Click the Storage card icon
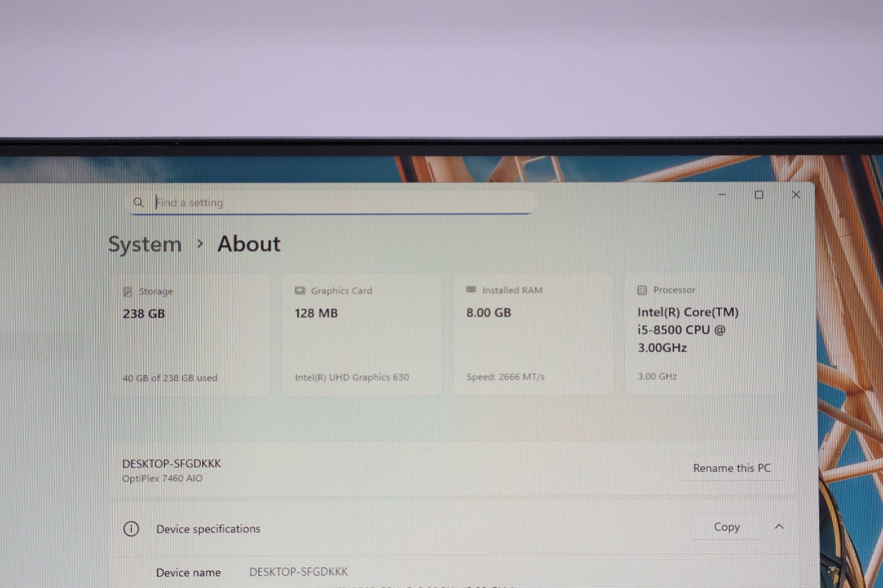The width and height of the screenshot is (883, 588). [x=127, y=291]
